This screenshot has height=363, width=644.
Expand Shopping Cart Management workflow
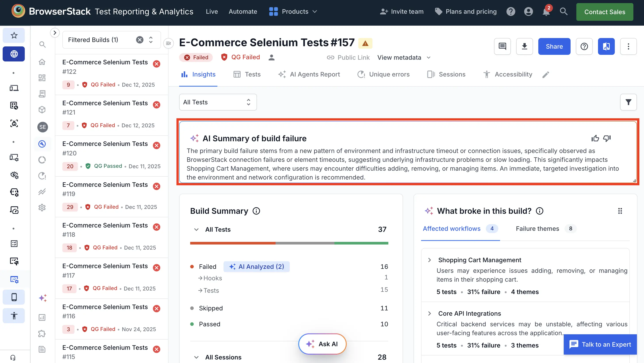(x=429, y=260)
